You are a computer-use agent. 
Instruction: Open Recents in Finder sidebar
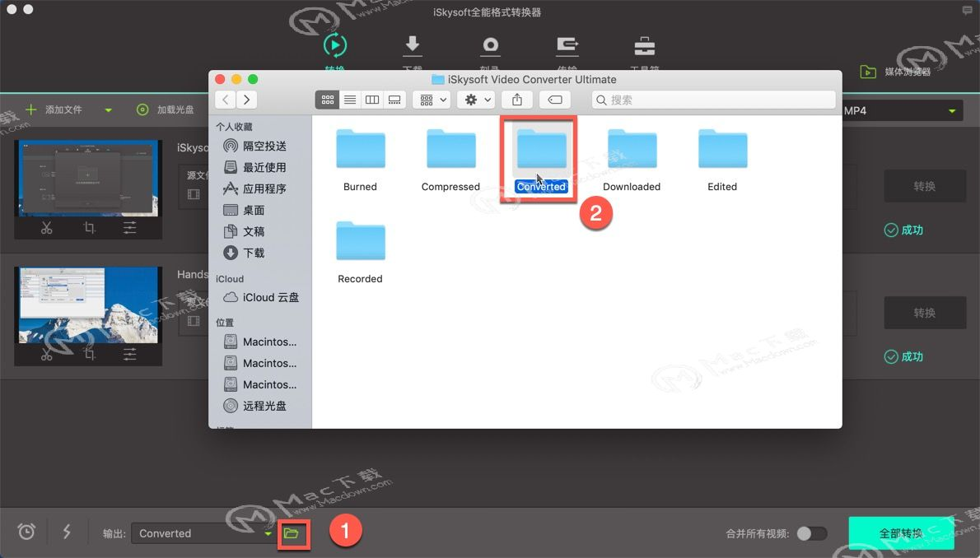click(x=255, y=167)
